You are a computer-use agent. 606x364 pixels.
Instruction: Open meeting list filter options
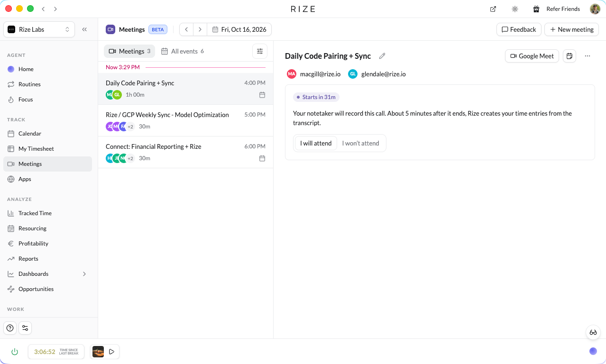(x=260, y=51)
